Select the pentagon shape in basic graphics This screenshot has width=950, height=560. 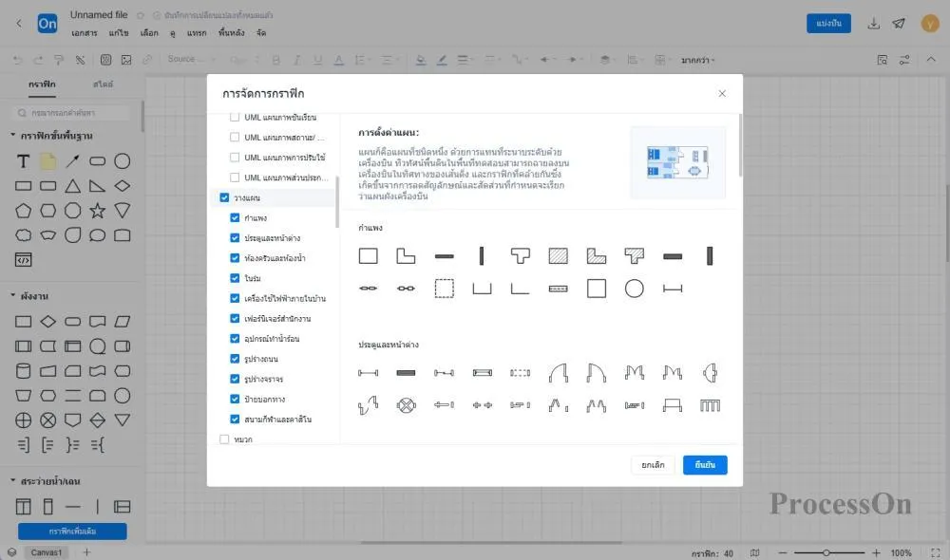(23, 211)
